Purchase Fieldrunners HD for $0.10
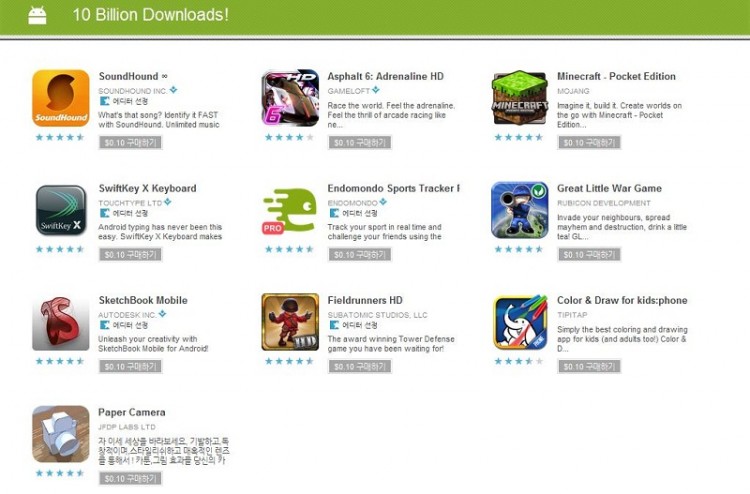750x494 pixels. pos(360,366)
